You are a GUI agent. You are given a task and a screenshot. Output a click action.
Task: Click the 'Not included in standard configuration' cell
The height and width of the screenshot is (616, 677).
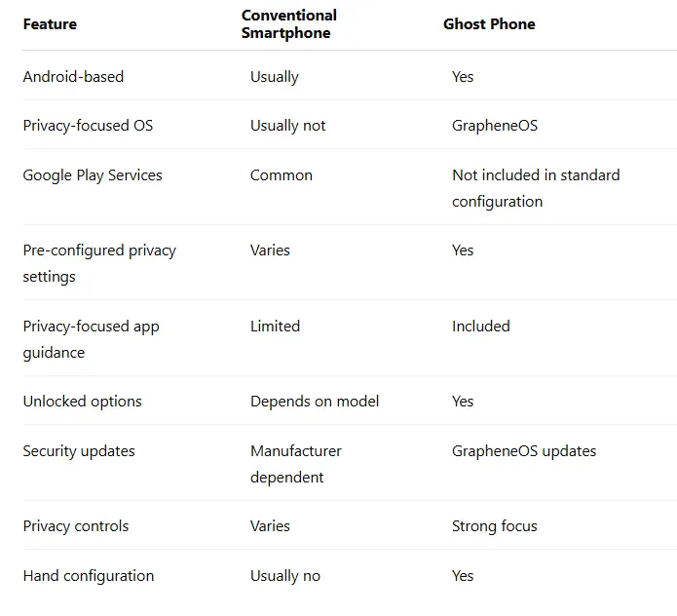(x=536, y=188)
